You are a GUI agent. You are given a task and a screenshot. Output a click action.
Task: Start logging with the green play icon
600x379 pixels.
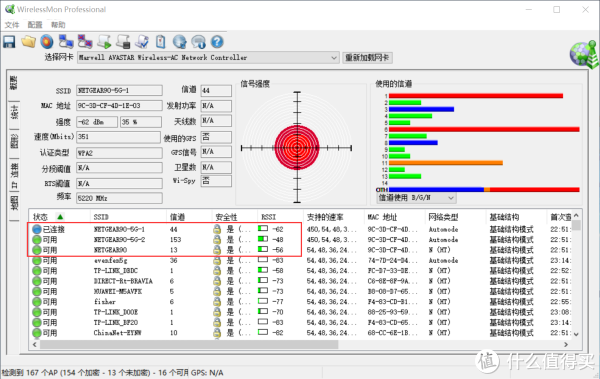tap(104, 42)
